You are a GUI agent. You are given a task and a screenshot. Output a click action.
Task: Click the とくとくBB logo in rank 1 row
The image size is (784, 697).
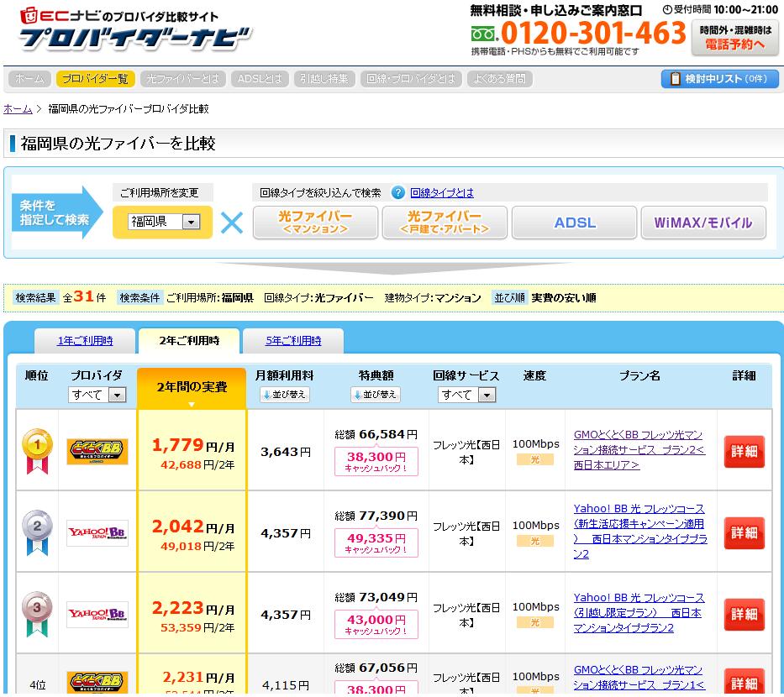(x=97, y=451)
